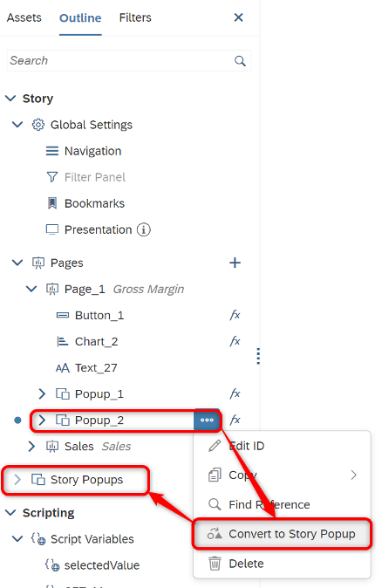Switch to the Filters tab
382x588 pixels.
point(135,17)
